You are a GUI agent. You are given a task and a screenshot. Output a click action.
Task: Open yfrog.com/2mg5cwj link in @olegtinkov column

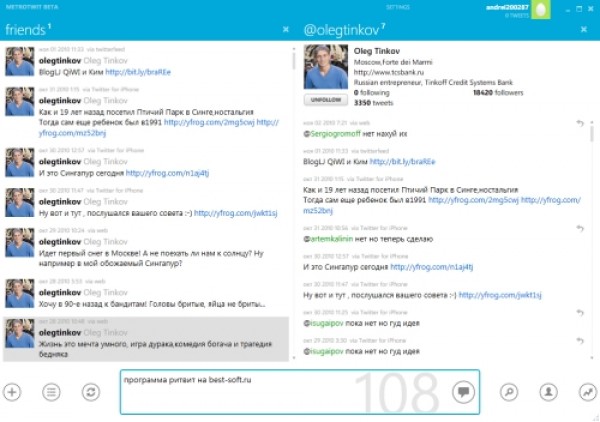(x=474, y=200)
